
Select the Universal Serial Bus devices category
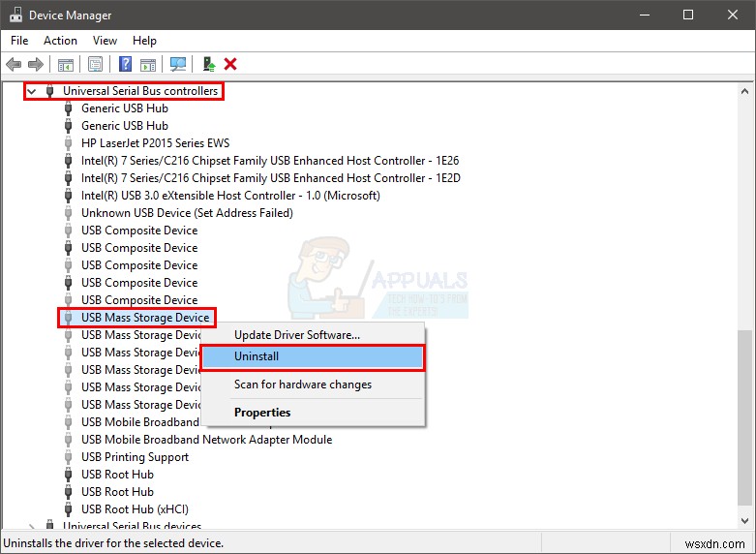(132, 525)
